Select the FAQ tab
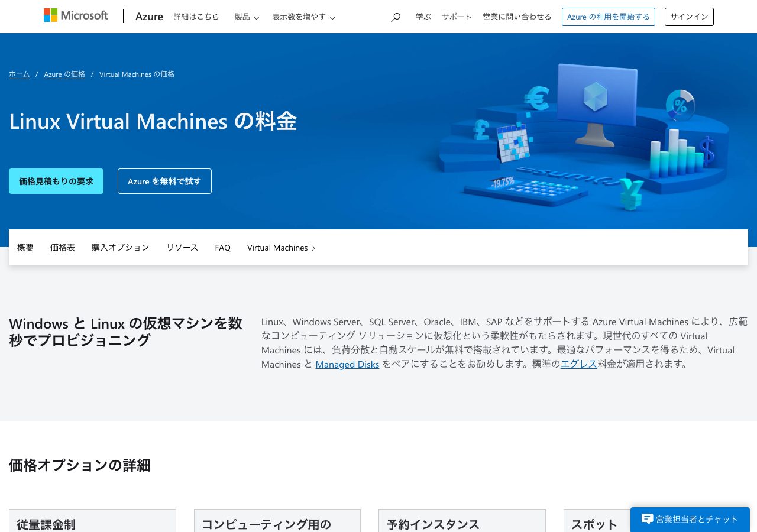Screen dimensions: 757x532 click(x=223, y=248)
